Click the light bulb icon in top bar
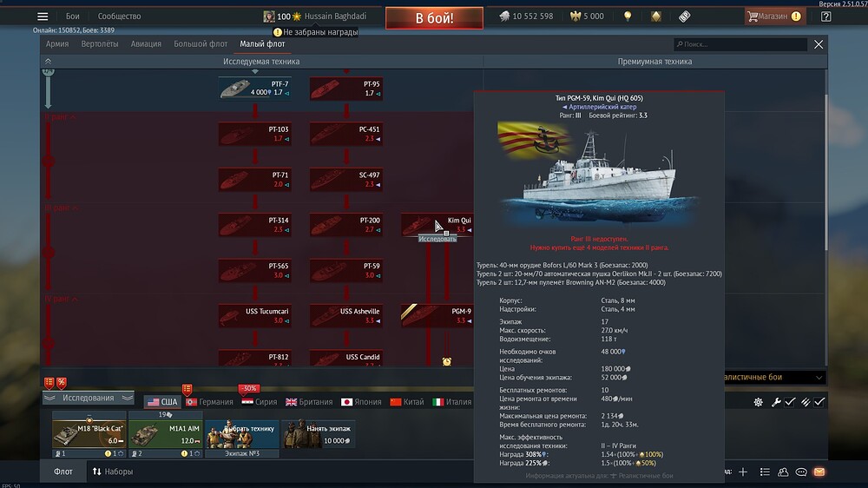The height and width of the screenshot is (488, 868). (628, 16)
